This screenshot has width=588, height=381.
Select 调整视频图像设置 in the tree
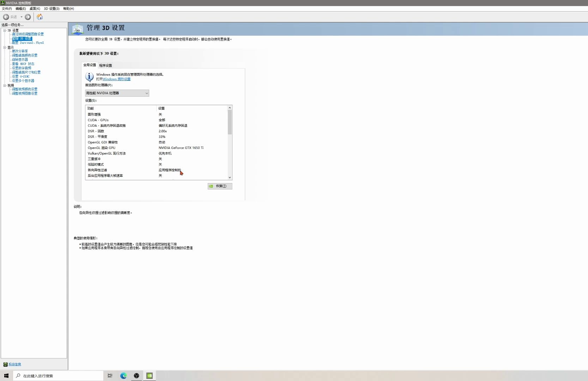point(25,93)
